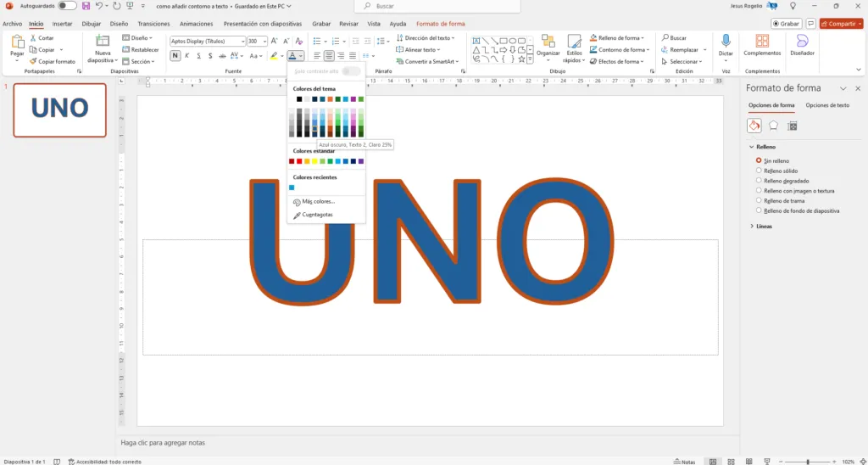Align text right

coord(341,55)
